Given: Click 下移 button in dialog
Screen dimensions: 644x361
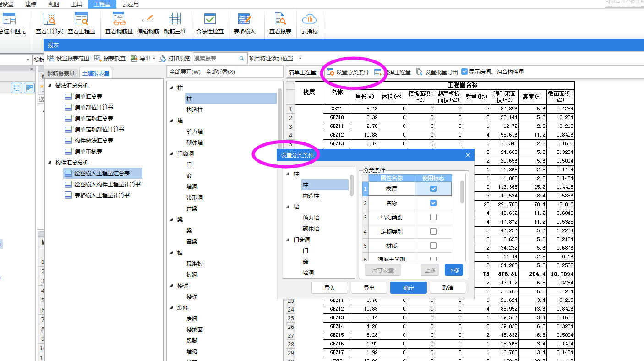Looking at the screenshot, I should click(x=454, y=270).
